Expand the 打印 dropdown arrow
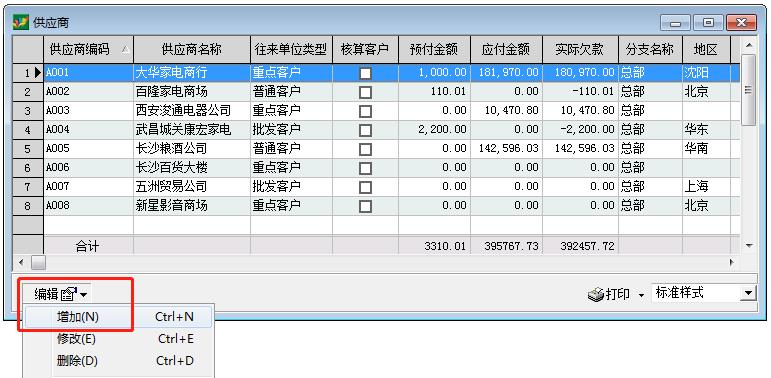The image size is (771, 378). pyautogui.click(x=641, y=296)
